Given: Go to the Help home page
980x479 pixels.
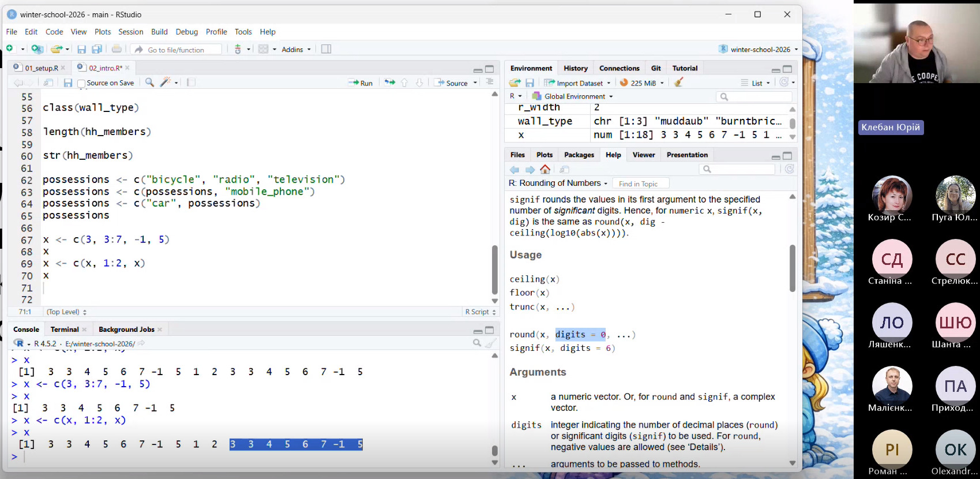Looking at the screenshot, I should pos(545,169).
